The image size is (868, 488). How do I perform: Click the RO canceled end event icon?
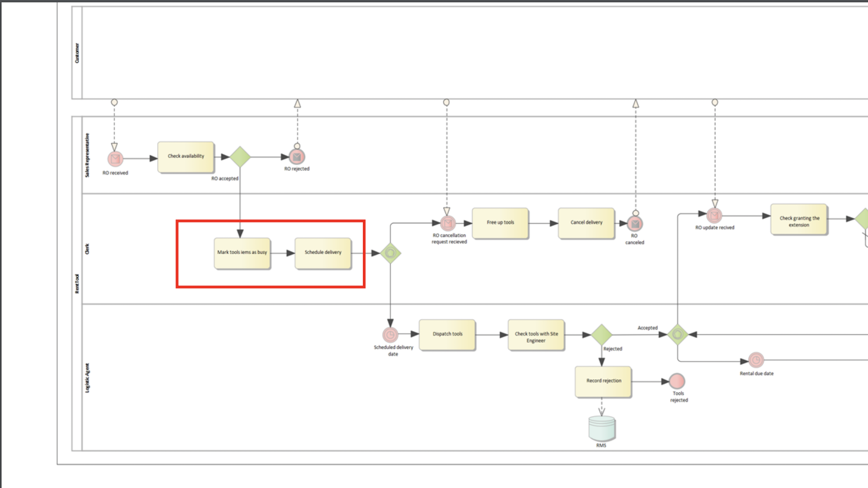click(x=635, y=224)
